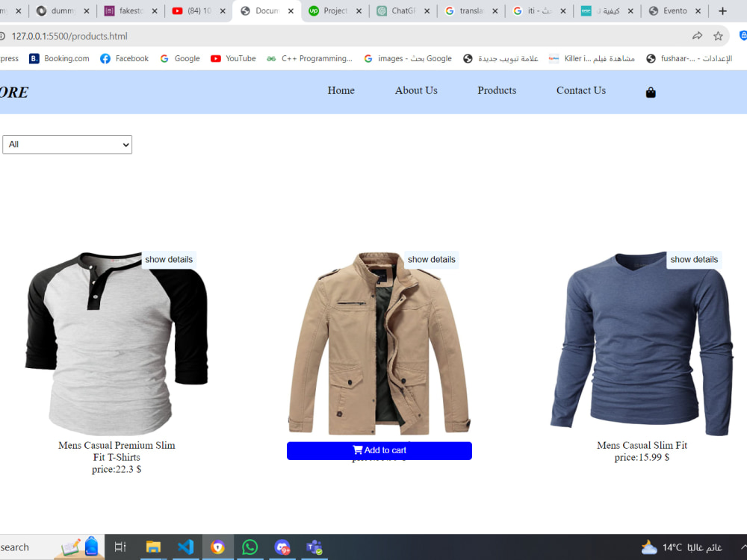This screenshot has height=560, width=747.
Task: Switch to the translate Google tab
Action: click(471, 11)
